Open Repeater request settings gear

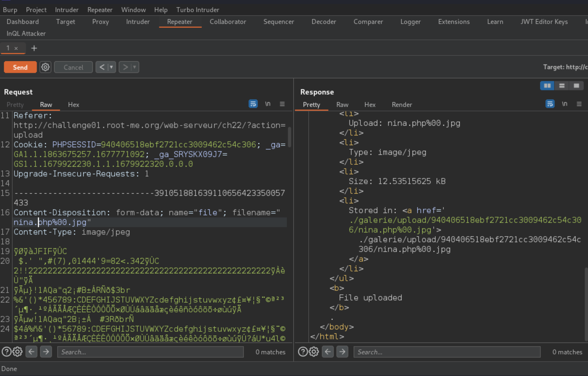(x=45, y=67)
